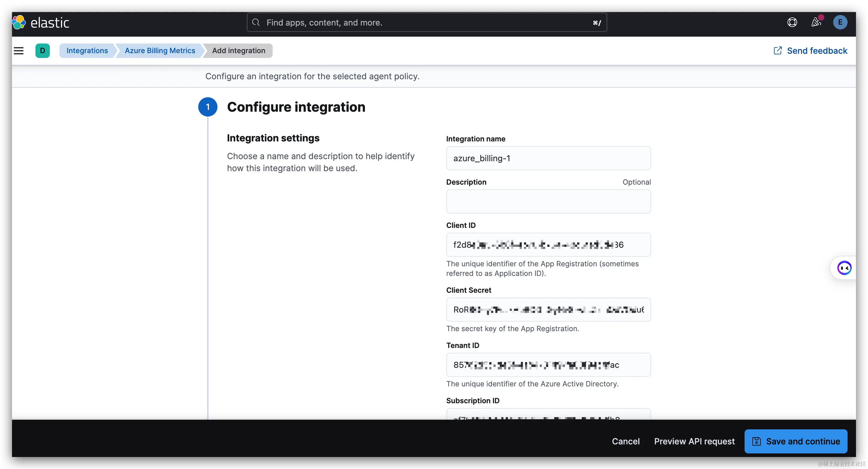
Task: Open the hamburger navigation menu
Action: (19, 50)
